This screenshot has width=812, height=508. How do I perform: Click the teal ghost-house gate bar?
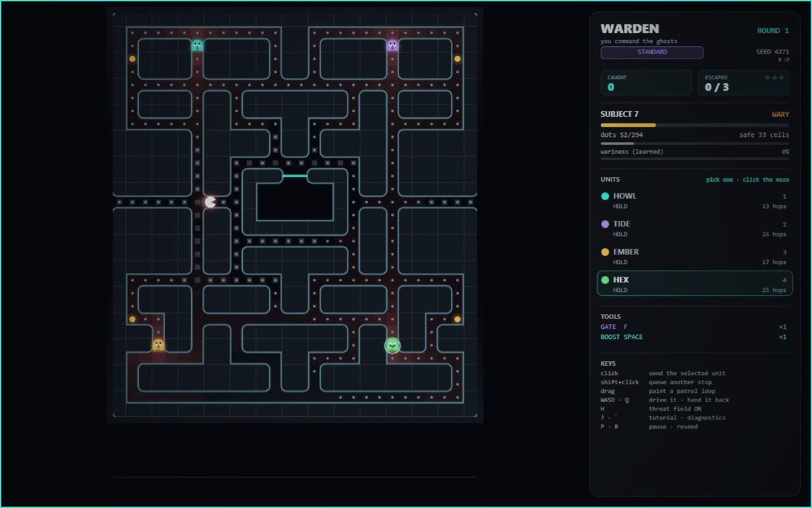coord(295,176)
